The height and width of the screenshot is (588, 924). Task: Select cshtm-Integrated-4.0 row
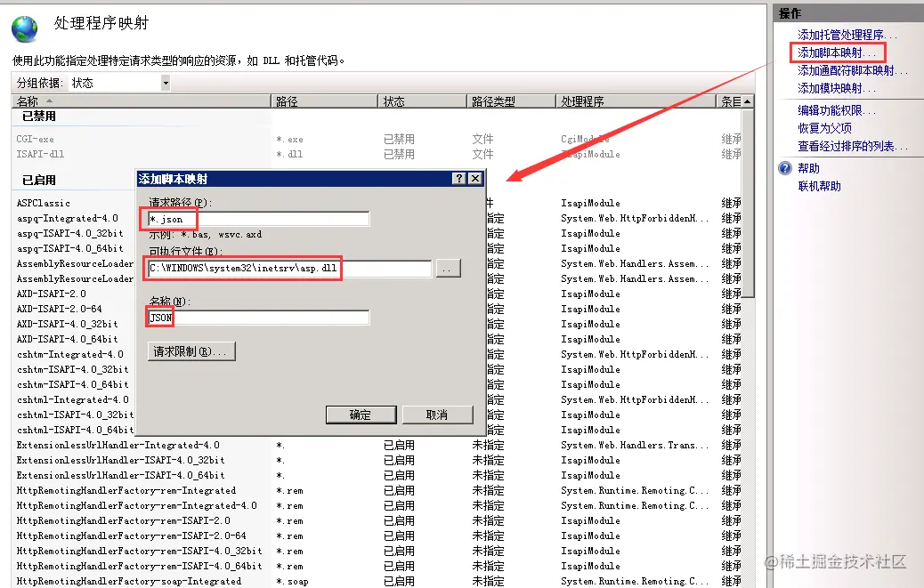click(x=70, y=354)
